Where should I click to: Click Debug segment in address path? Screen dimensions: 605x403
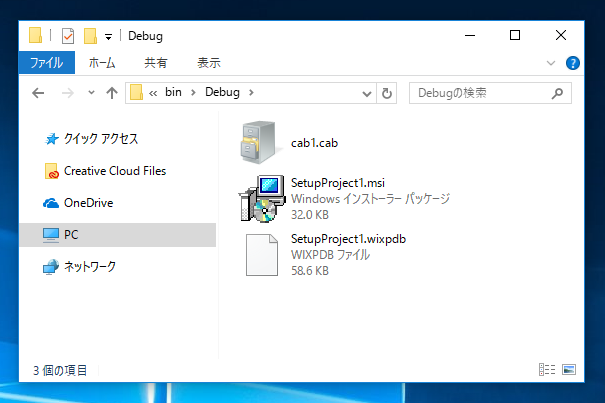pos(222,92)
